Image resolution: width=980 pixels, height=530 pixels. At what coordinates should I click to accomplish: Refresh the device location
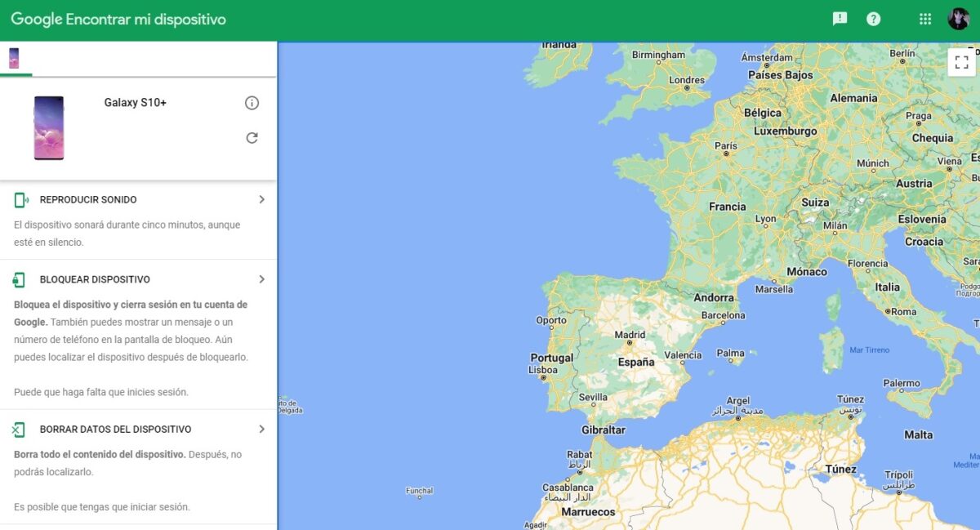click(252, 138)
